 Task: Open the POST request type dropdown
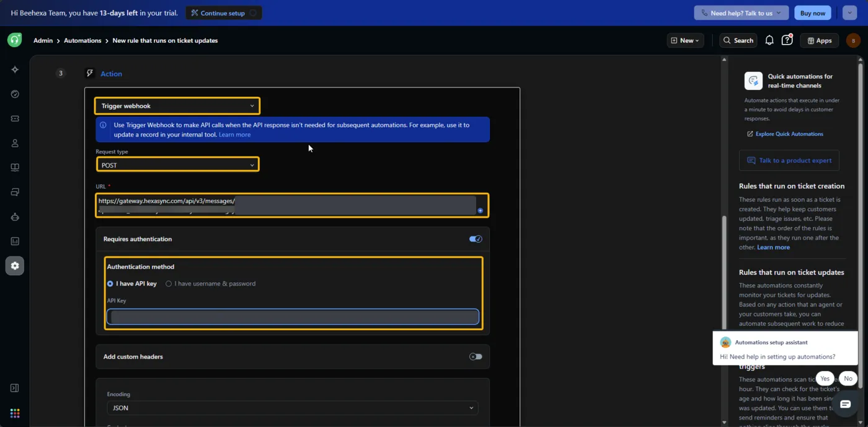click(x=177, y=165)
